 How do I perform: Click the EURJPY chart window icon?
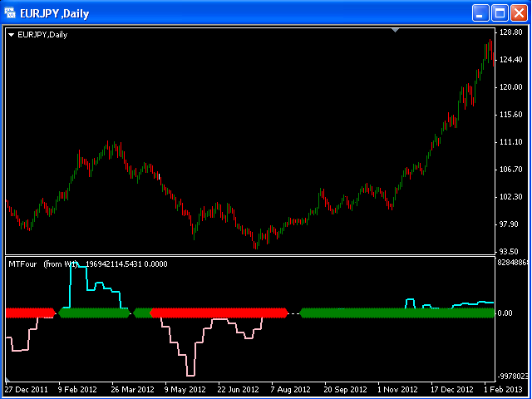11,13
